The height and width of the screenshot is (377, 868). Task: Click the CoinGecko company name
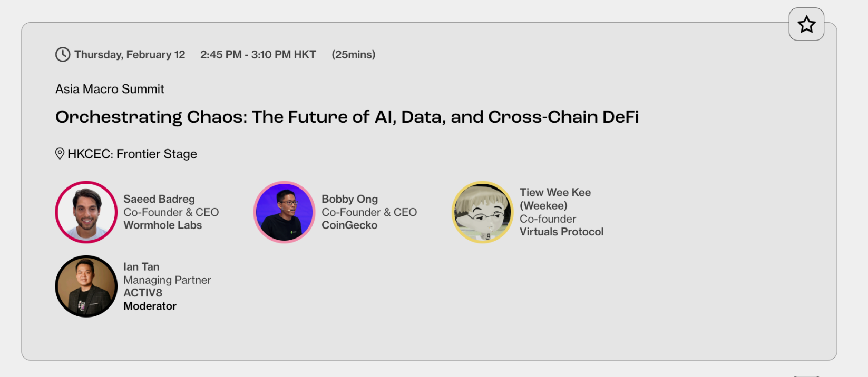pos(349,225)
